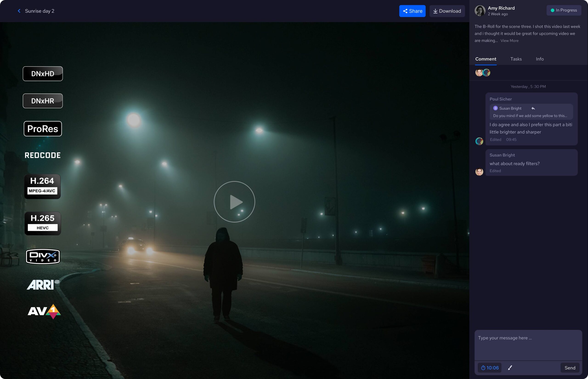This screenshot has width=588, height=379.
Task: Send the typed comment
Action: coord(570,368)
